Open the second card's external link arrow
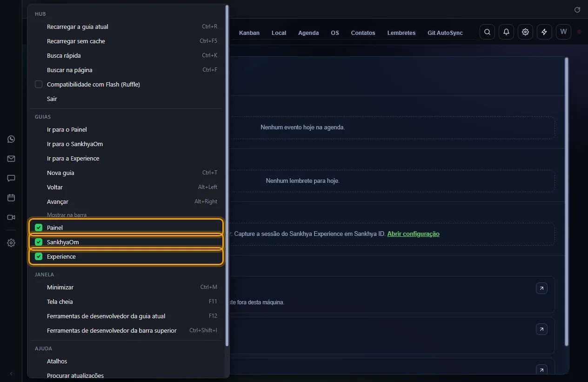Image resolution: width=588 pixels, height=382 pixels. pos(541,329)
